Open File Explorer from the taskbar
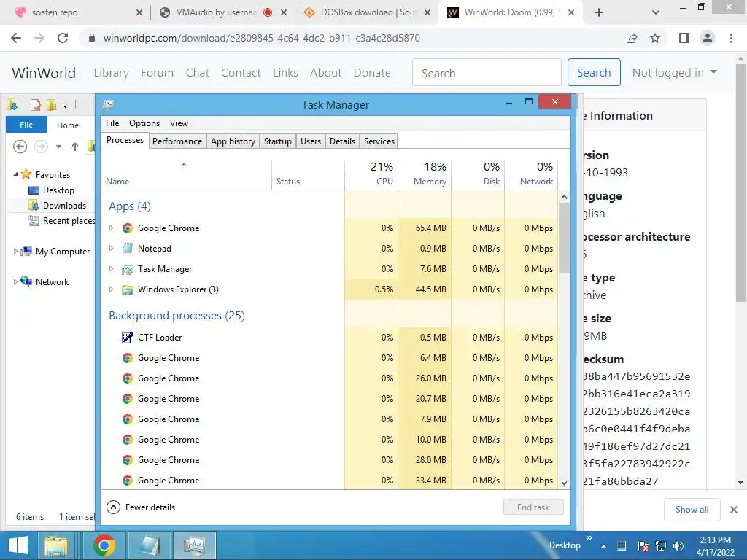This screenshot has width=747, height=560. [x=56, y=545]
